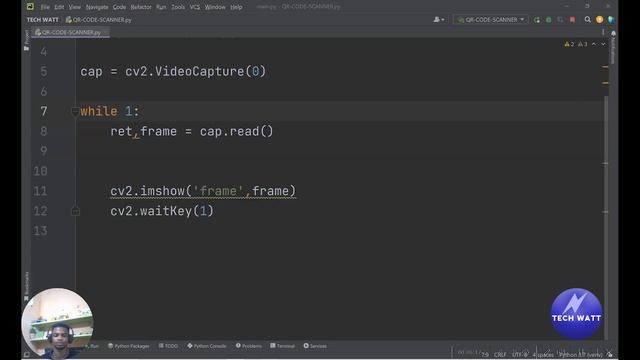640x360 pixels.
Task: Click the PyCharm logo icon in the title bar
Action: click(x=30, y=7)
